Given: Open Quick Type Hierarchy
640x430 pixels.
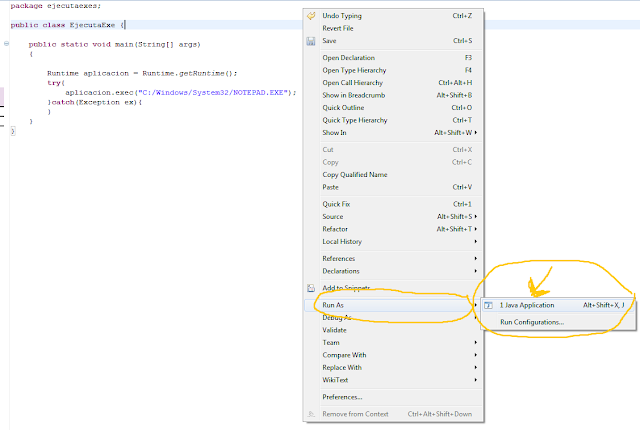Looking at the screenshot, I should (x=393, y=120).
